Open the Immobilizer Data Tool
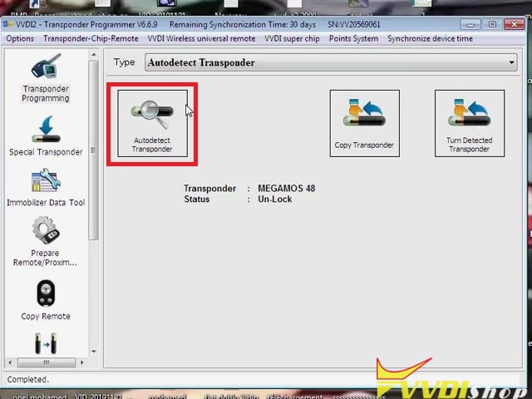532x399 pixels. pos(46,187)
